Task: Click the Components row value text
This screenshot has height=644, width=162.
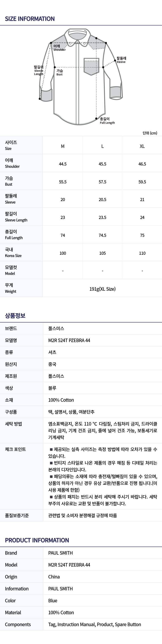Action: coord(95,624)
